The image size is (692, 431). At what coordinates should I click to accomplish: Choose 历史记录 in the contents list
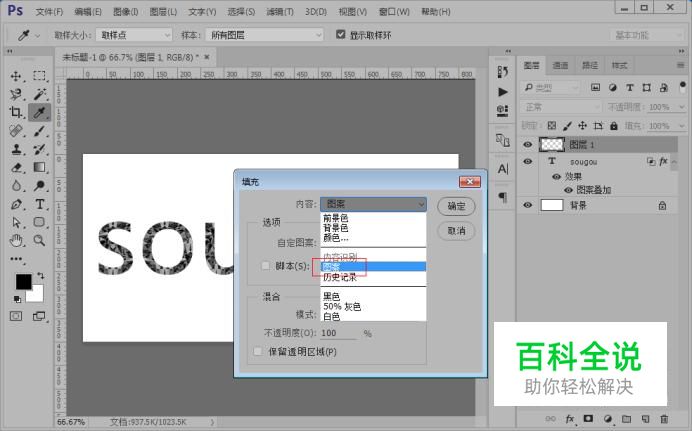[x=340, y=277]
